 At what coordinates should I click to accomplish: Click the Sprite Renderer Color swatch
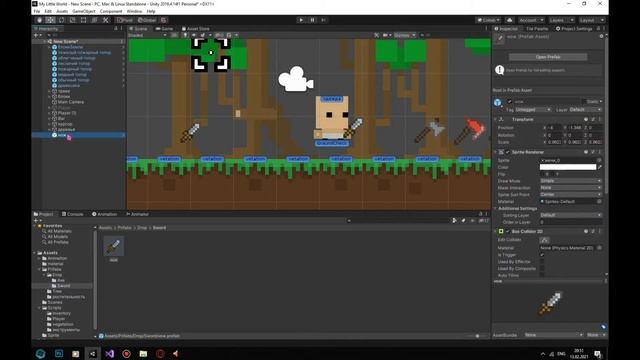[x=568, y=167]
